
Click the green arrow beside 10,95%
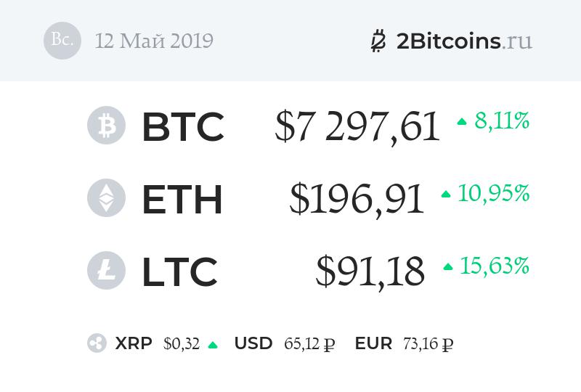point(446,195)
